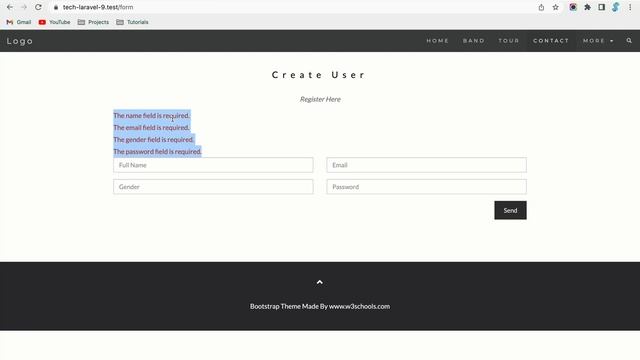Viewport: 640px width, 360px height.
Task: Go to the HOME nav item
Action: (x=438, y=41)
